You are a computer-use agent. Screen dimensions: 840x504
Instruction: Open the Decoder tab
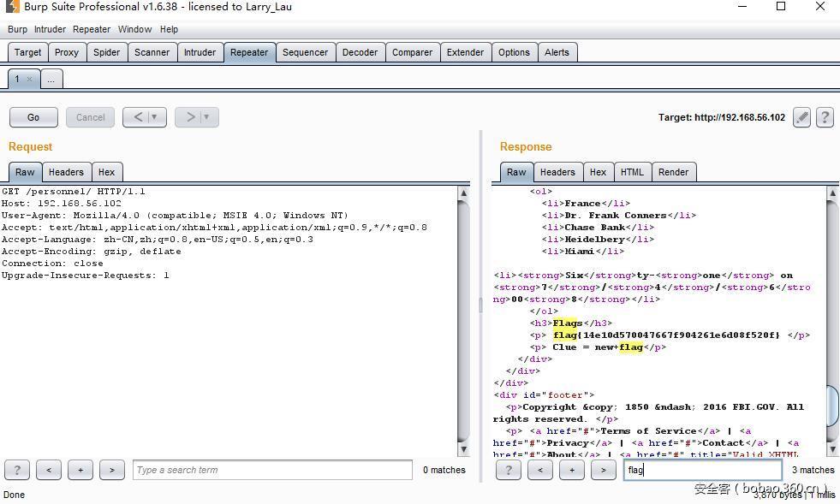pos(360,52)
